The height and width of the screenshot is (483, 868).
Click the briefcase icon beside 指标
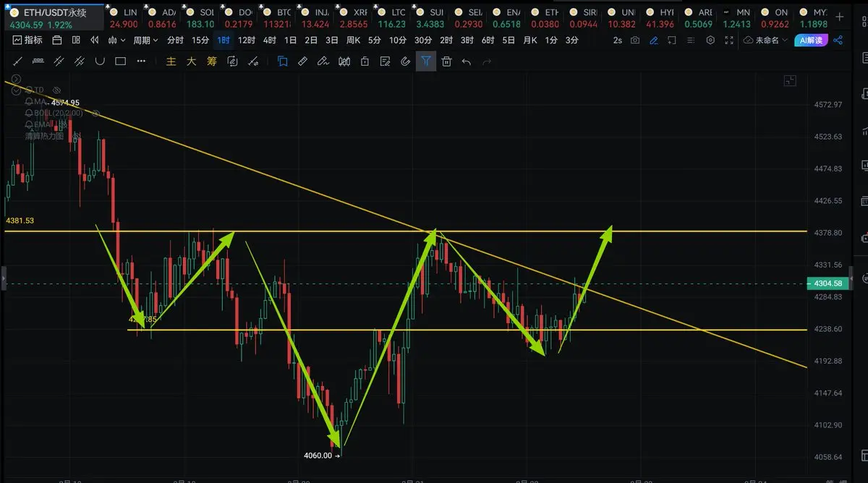[x=57, y=40]
